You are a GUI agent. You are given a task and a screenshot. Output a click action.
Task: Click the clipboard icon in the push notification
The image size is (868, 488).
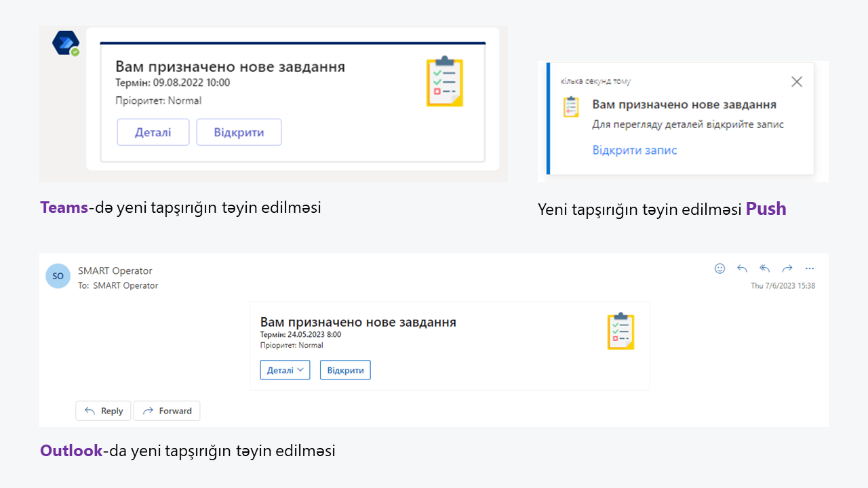tap(572, 107)
